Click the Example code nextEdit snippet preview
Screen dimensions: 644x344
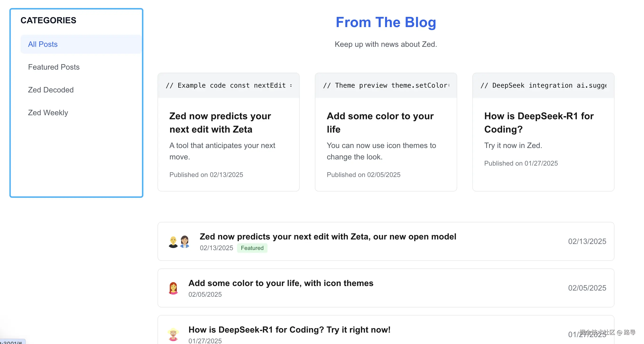[228, 85]
